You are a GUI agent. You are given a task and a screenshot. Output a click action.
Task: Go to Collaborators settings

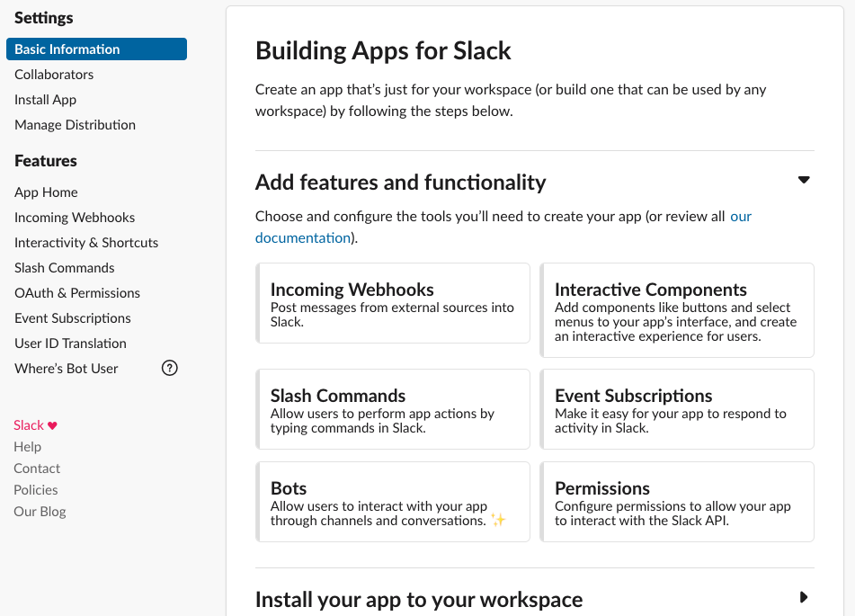54,75
